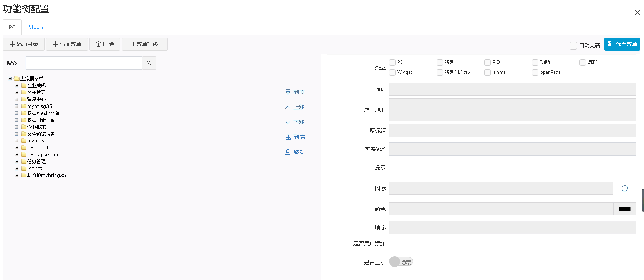The width and height of the screenshot is (644, 280).
Task: Click the trash 删除 button
Action: coord(105,44)
